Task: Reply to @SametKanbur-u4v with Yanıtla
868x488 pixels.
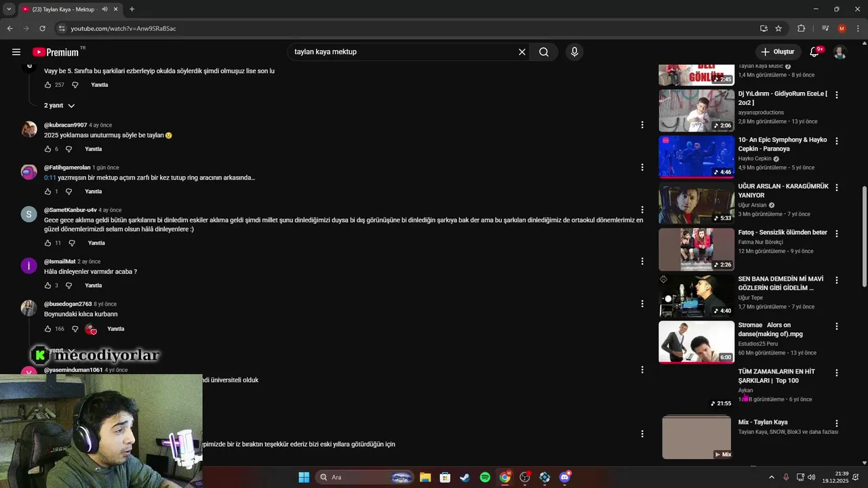Action: tap(96, 243)
